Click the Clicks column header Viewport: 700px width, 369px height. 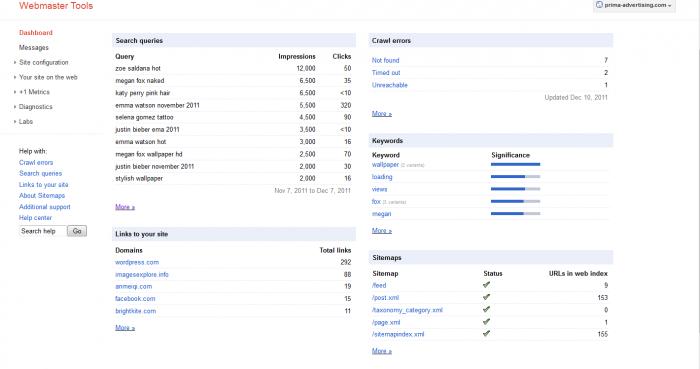tap(342, 56)
